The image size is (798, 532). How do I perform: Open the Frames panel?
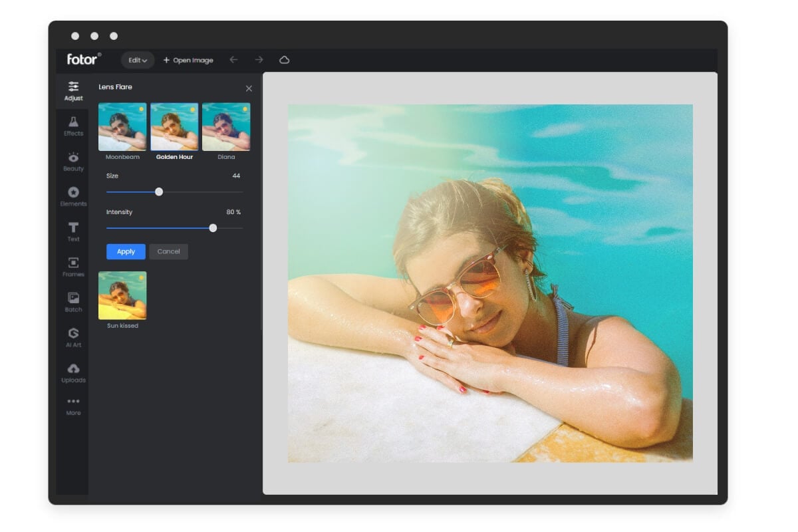point(72,267)
